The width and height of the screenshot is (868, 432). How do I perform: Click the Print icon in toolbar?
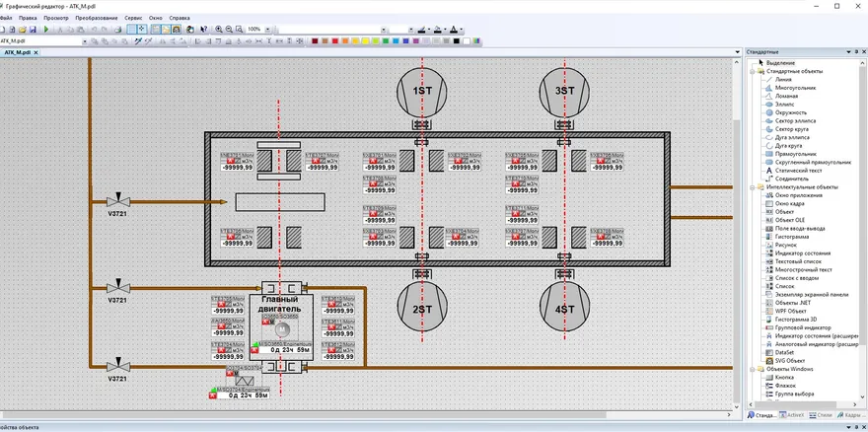118,30
